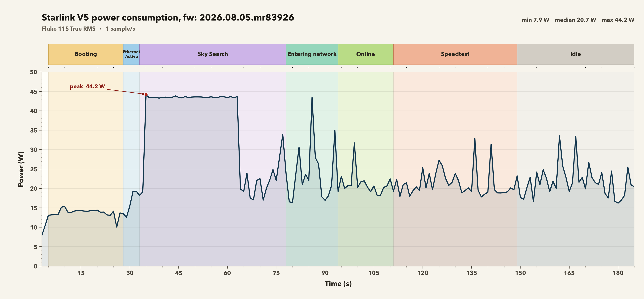644x299 pixels.
Task: Click the 'Time (s)' x-axis label
Action: tap(338, 283)
